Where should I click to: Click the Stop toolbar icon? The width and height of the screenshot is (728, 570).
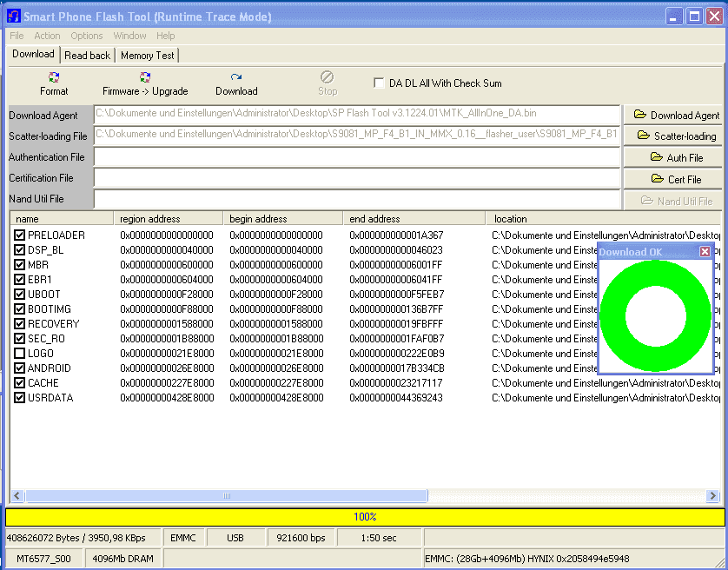(x=328, y=76)
